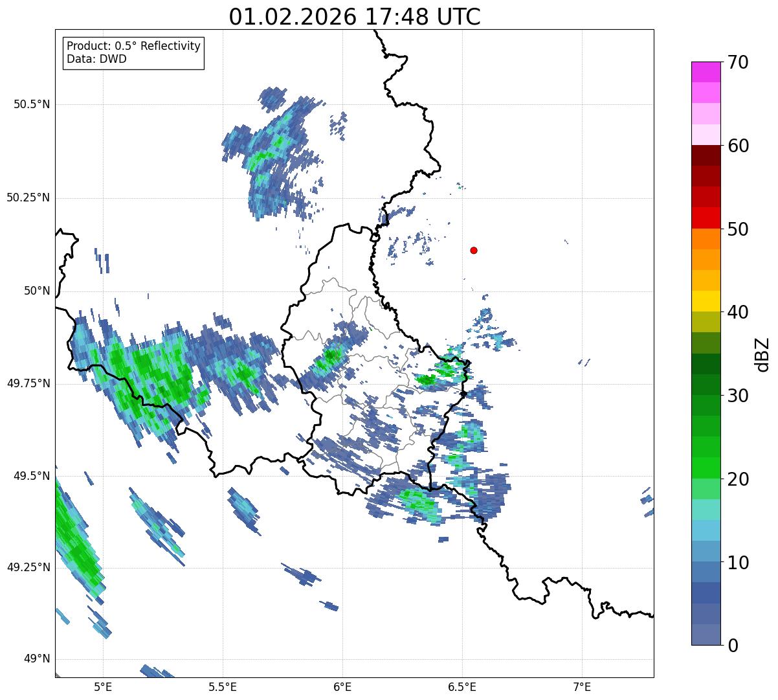Click the 50 colorbar tick label
The width and height of the screenshot is (778, 700).
[x=738, y=229]
